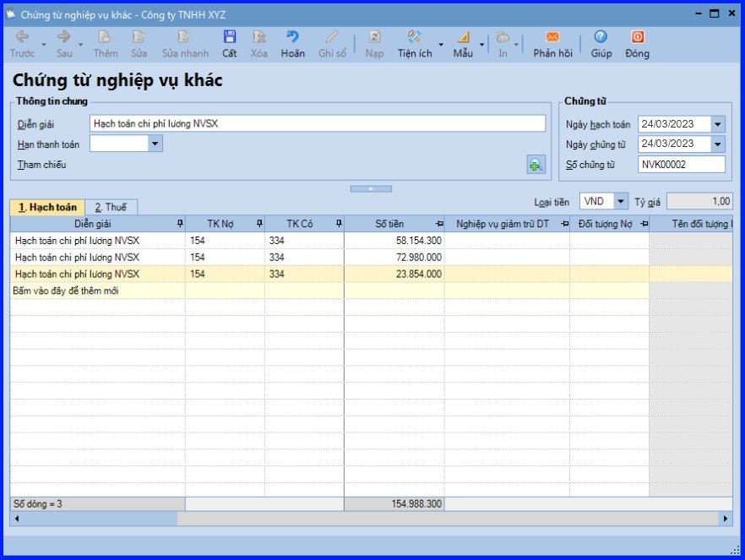Image resolution: width=745 pixels, height=560 pixels.
Task: Expand the In print dropdown arrow
Action: [516, 44]
